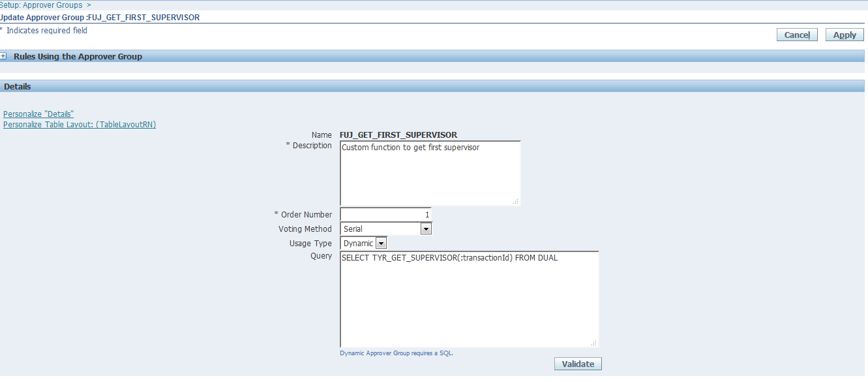The height and width of the screenshot is (382, 868).
Task: Click the Query box resize grip
Action: pyautogui.click(x=593, y=342)
